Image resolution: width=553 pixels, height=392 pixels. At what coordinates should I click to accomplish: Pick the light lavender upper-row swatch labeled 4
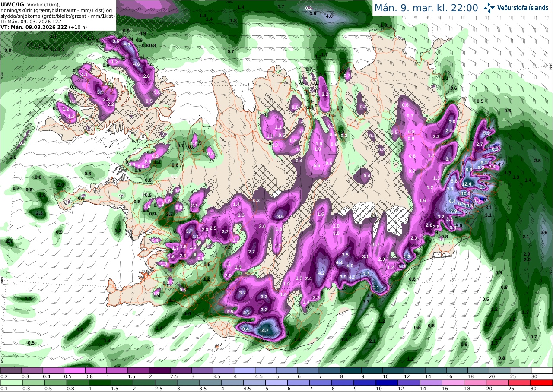coord(245,370)
